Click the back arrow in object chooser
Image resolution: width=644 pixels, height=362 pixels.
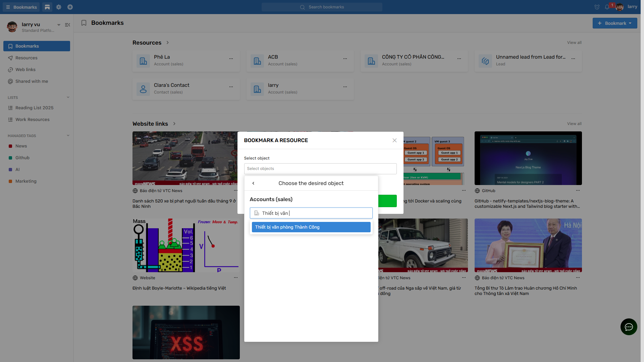pyautogui.click(x=253, y=183)
